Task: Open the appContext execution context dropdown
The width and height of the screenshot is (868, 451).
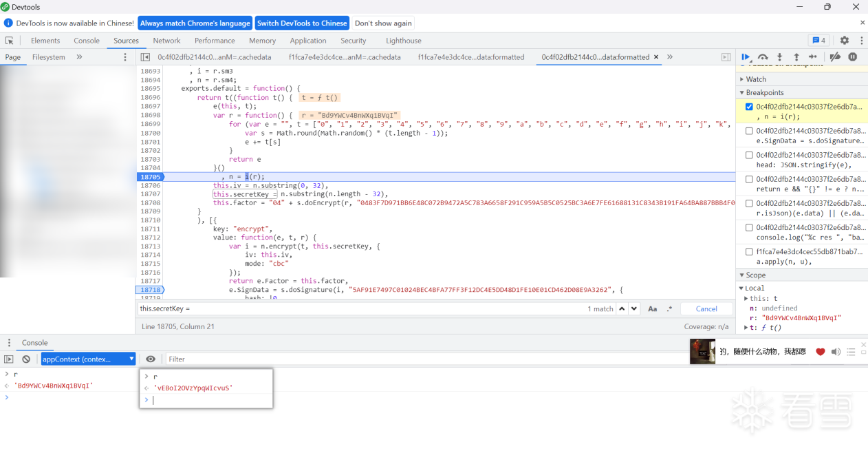Action: click(x=89, y=359)
